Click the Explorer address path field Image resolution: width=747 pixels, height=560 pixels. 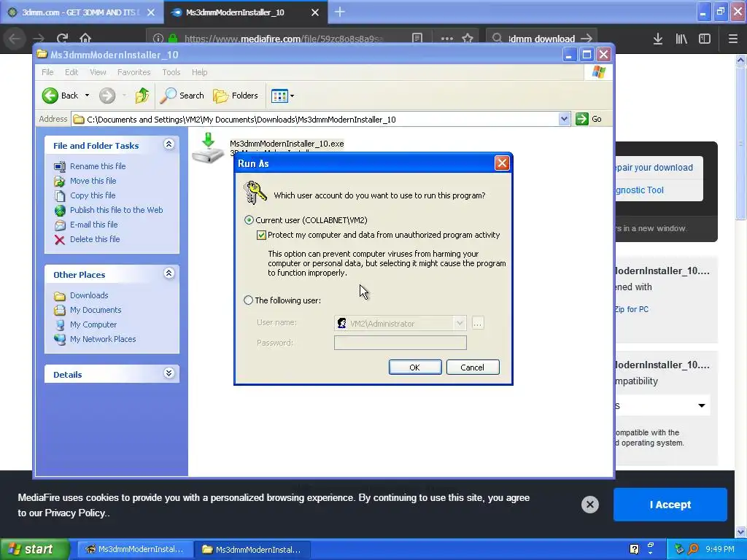coord(315,119)
